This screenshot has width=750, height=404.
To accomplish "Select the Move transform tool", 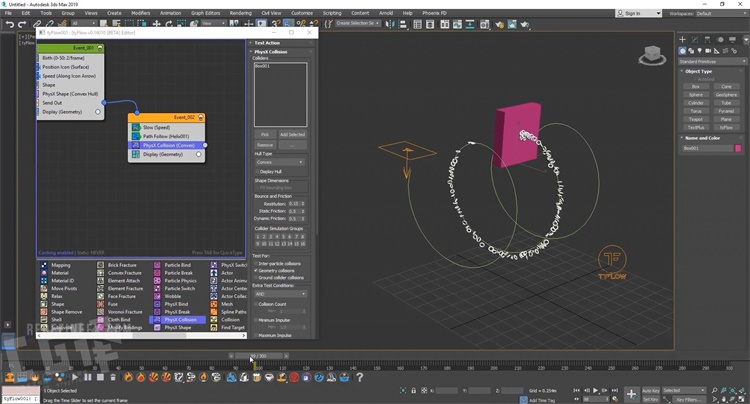I will pyautogui.click(x=156, y=23).
